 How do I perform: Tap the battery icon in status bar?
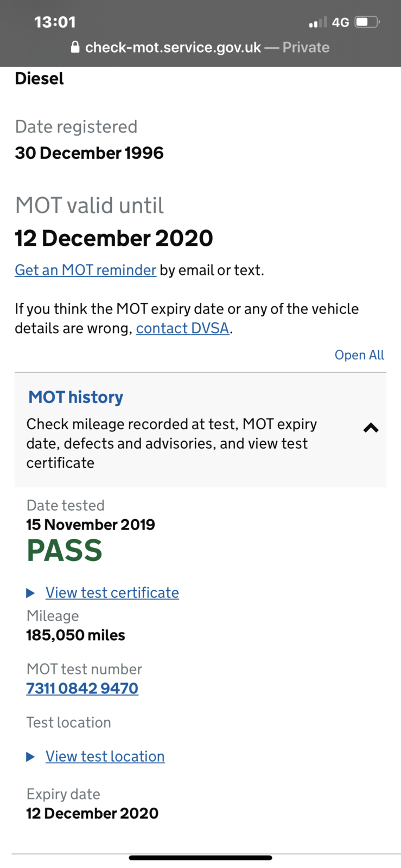[x=367, y=22]
